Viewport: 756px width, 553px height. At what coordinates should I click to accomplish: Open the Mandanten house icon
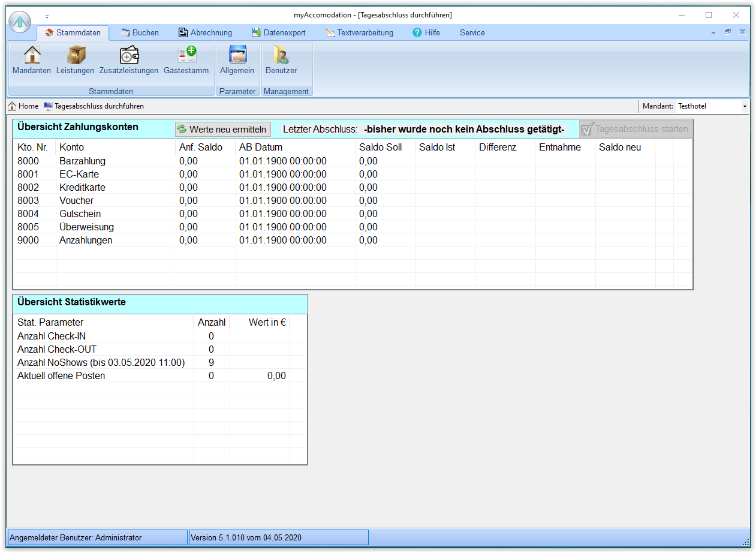(x=32, y=56)
